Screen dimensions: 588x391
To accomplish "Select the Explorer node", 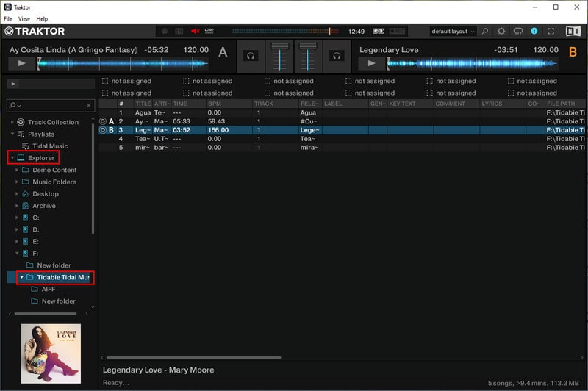I will (41, 158).
